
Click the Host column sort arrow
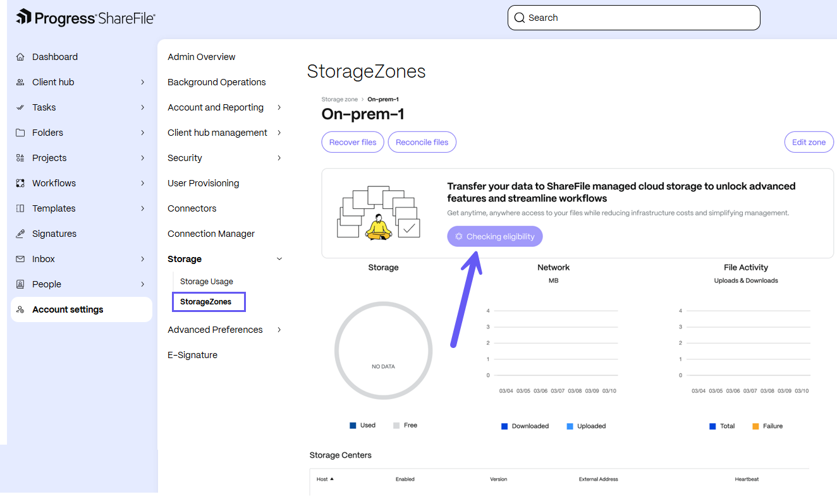[x=332, y=479]
